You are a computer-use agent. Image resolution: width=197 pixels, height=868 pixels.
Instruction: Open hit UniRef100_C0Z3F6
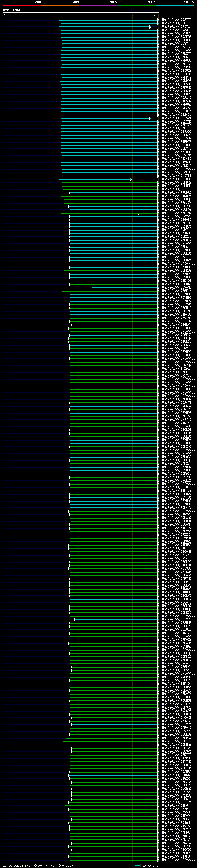pyautogui.click(x=177, y=30)
